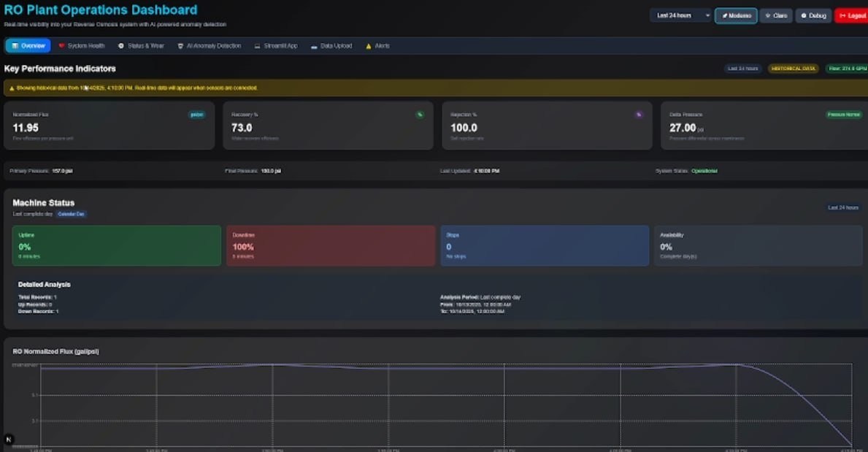Switch to the Claro theme
Image resolution: width=868 pixels, height=452 pixels.
[776, 15]
